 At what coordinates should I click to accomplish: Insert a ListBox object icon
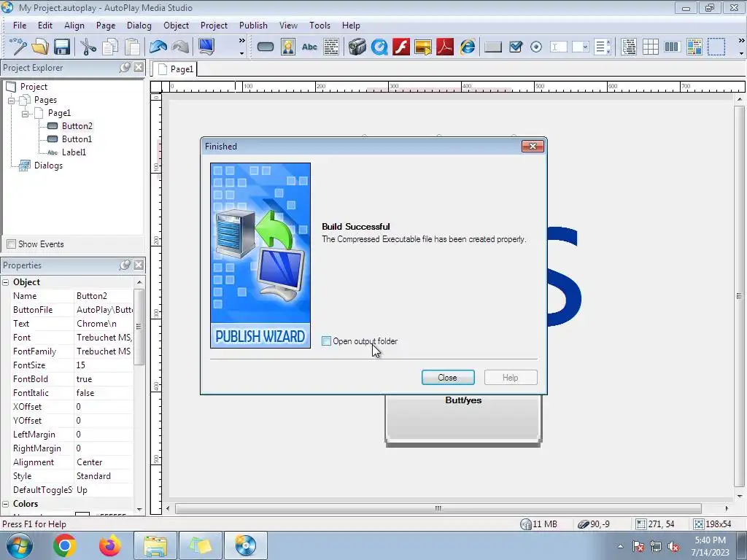(603, 47)
